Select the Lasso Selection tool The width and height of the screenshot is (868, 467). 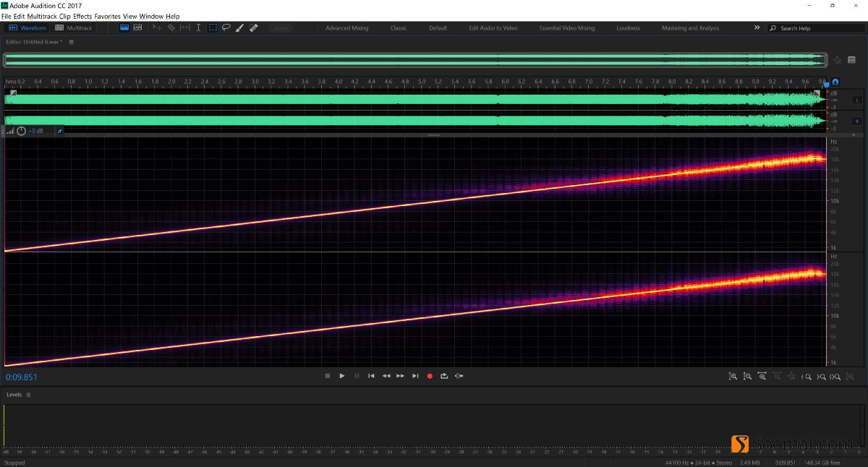point(226,27)
